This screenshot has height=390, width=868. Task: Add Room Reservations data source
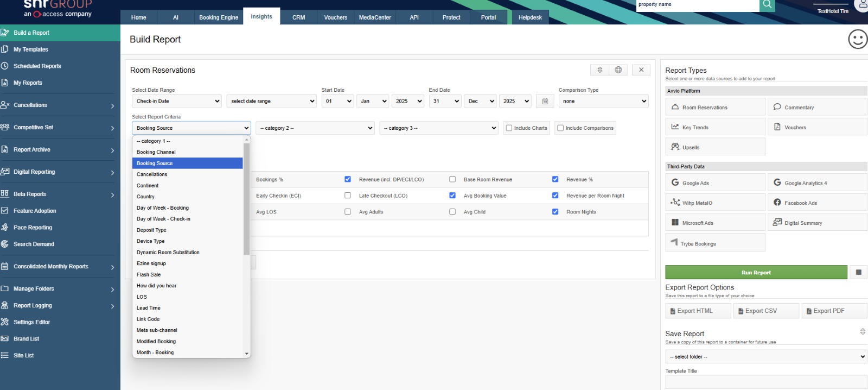715,107
